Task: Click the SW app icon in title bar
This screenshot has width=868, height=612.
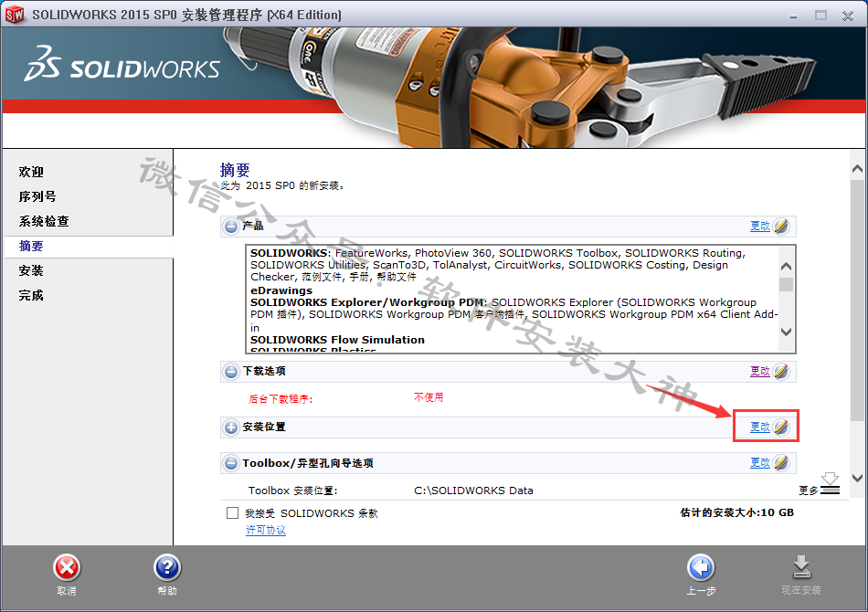Action: pyautogui.click(x=15, y=15)
